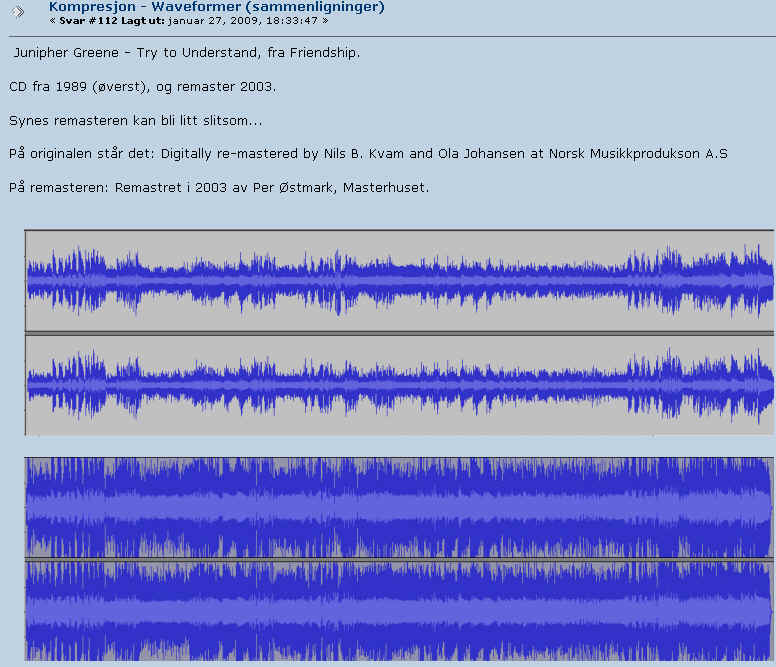
Task: Click the post arrow icon beside the title
Action: pyautogui.click(x=18, y=11)
